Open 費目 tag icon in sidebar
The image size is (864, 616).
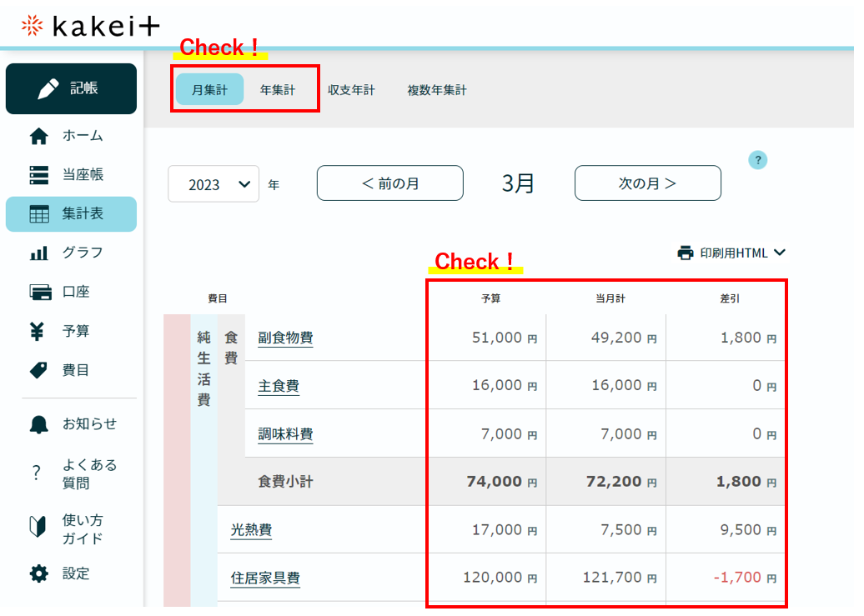[x=38, y=370]
